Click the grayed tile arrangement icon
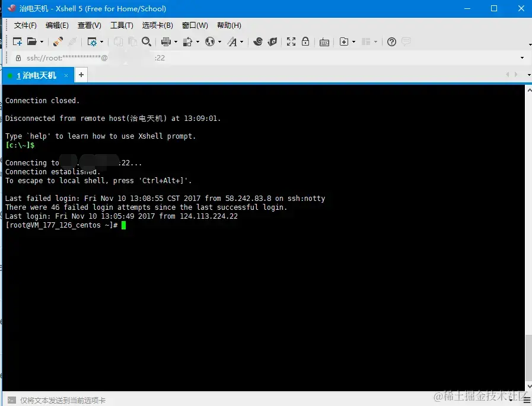 coord(366,41)
